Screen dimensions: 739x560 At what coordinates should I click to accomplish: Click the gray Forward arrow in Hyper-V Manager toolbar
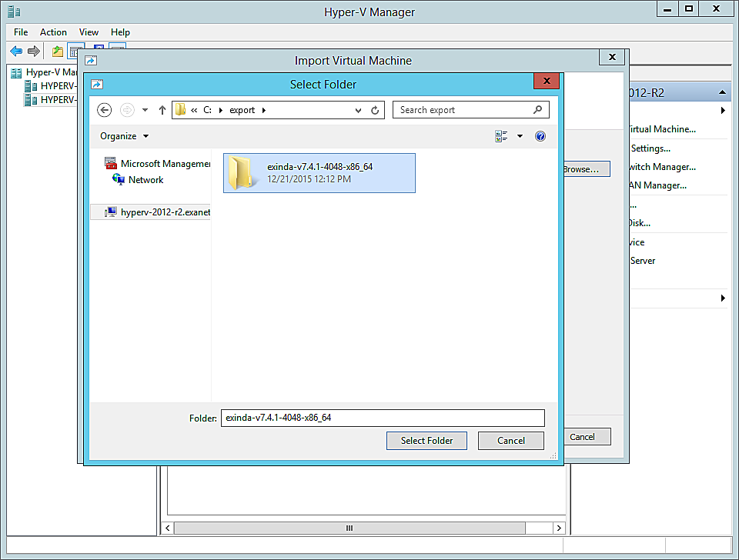click(x=33, y=51)
